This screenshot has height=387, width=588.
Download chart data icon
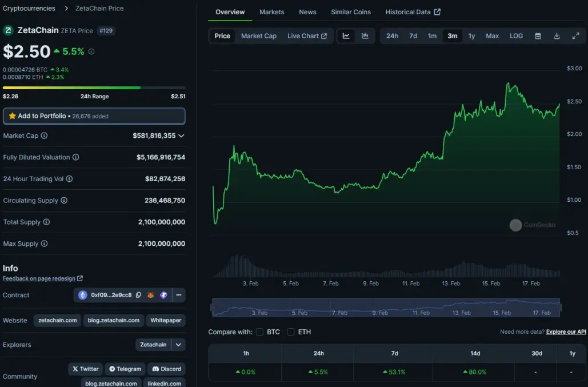pos(557,36)
